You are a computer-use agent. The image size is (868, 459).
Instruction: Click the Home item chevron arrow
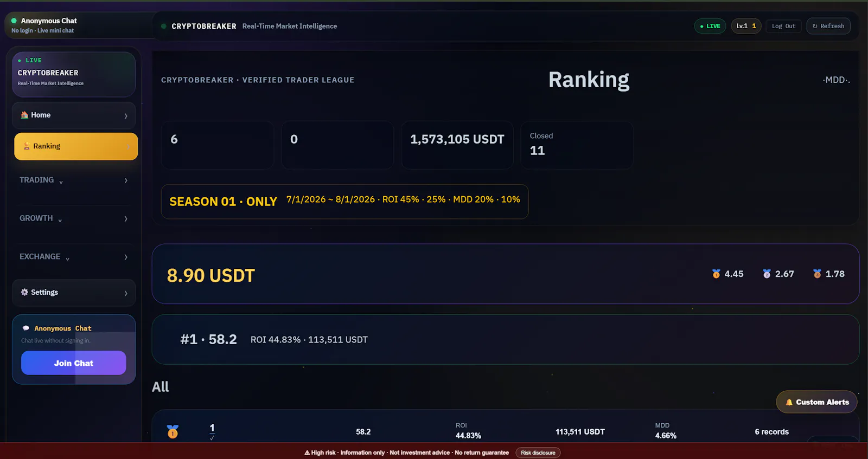pos(126,116)
